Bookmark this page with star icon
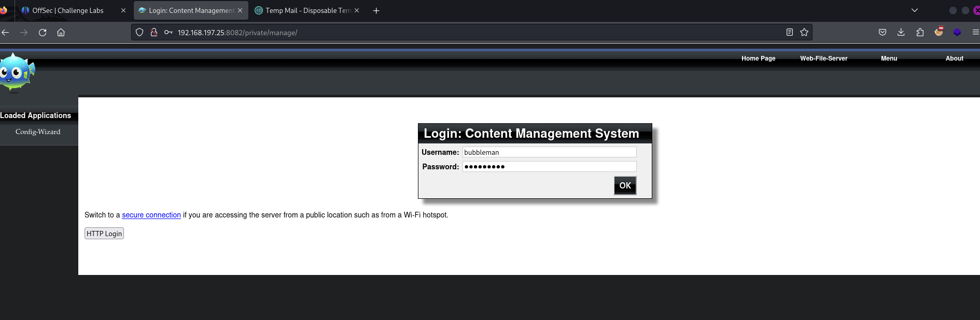Screen dimensions: 980x320 tap(804, 33)
